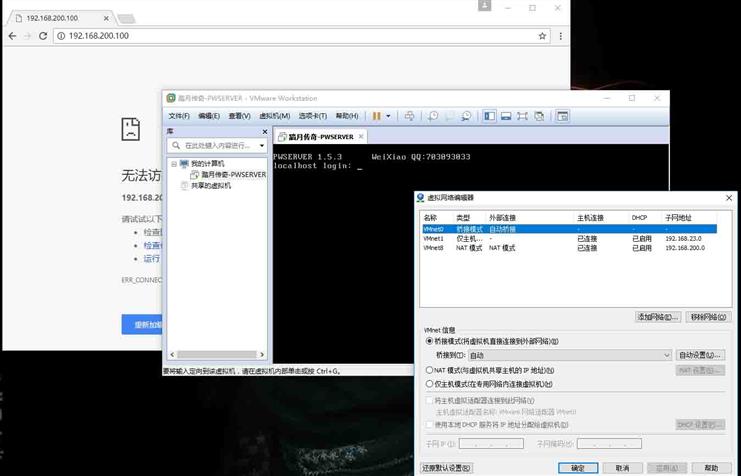
Task: Open the 查看(V) menu
Action: (239, 116)
